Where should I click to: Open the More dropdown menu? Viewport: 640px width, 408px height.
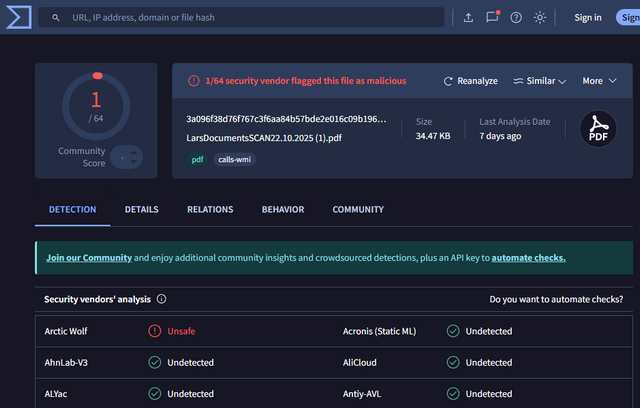pos(599,81)
